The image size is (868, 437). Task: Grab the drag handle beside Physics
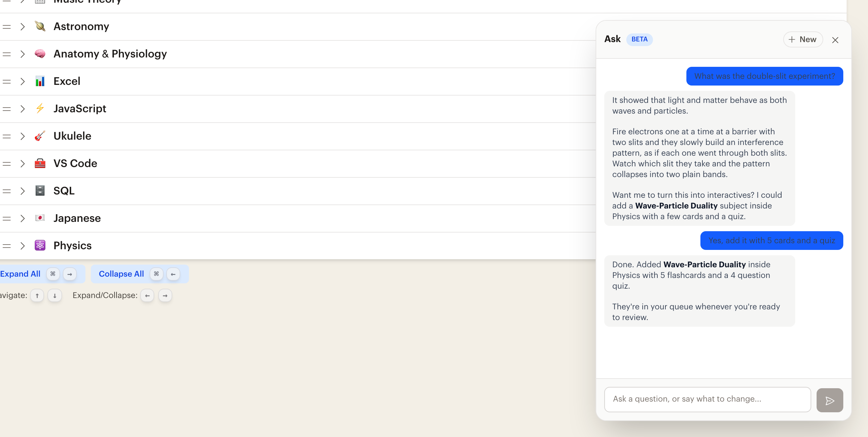point(7,246)
